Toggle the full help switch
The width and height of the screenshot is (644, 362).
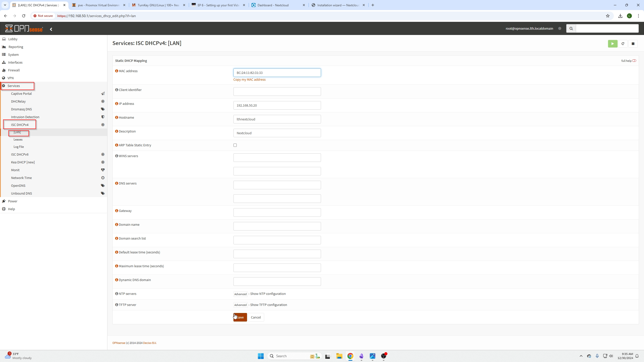(634, 61)
